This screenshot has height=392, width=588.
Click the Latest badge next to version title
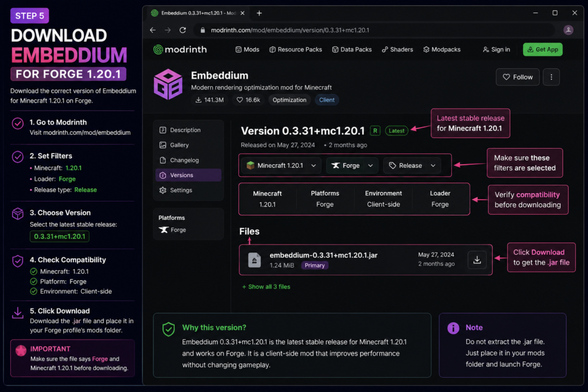pyautogui.click(x=396, y=130)
